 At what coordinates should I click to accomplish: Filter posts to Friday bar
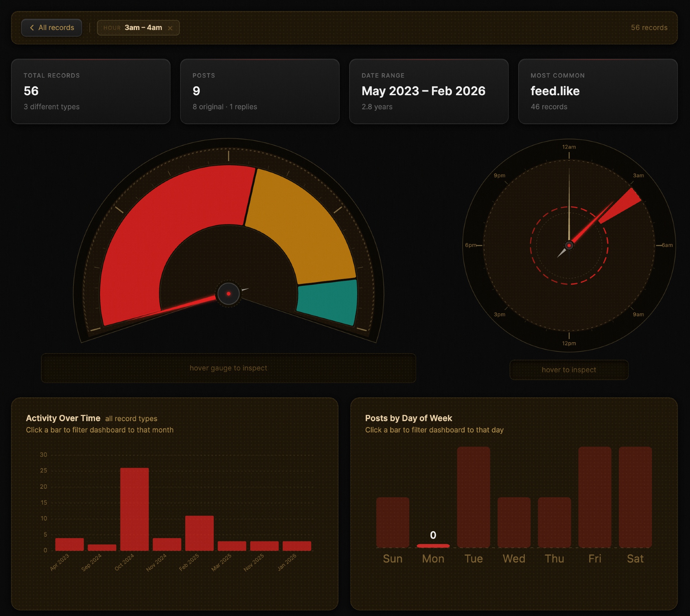pyautogui.click(x=594, y=497)
